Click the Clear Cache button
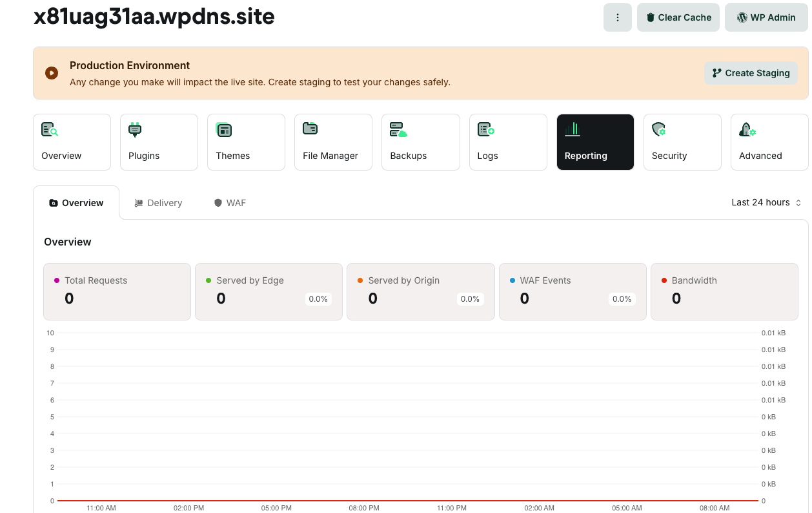 tap(678, 17)
